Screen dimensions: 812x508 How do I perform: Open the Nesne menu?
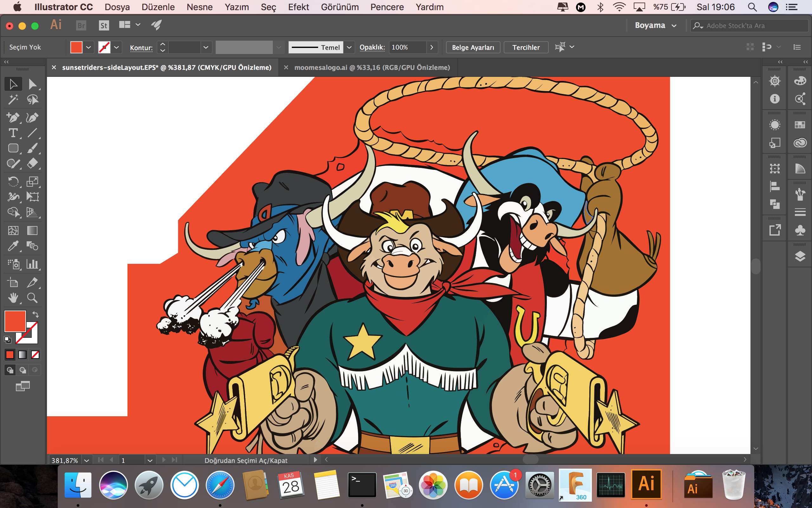(200, 7)
